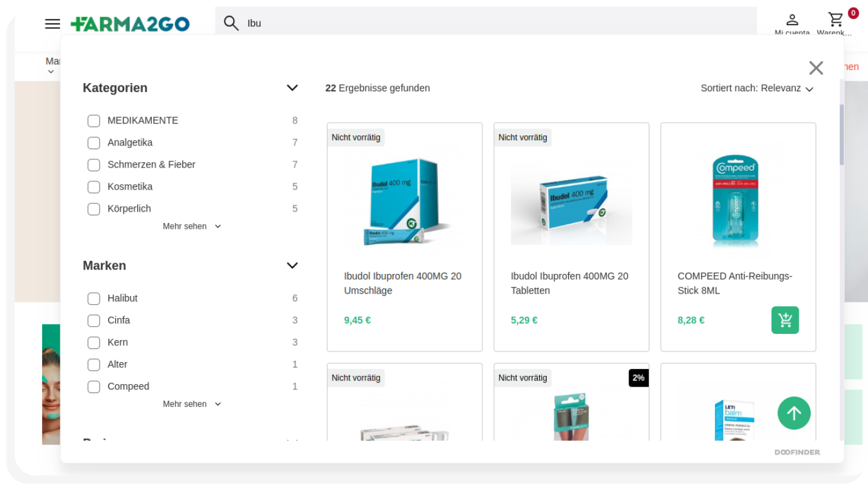The height and width of the screenshot is (485, 868).
Task: Collapse the Kategorien filter section
Action: point(292,88)
